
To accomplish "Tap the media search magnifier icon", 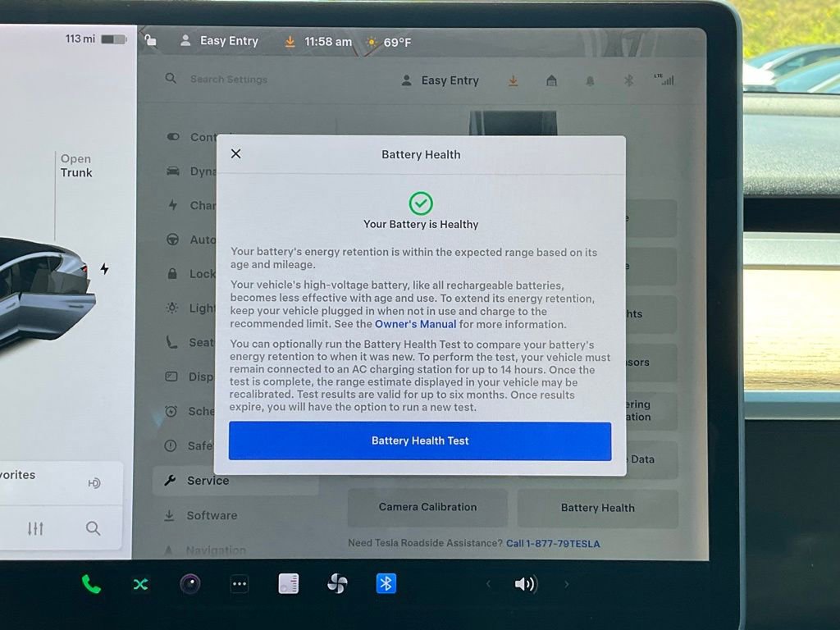I will tap(94, 528).
